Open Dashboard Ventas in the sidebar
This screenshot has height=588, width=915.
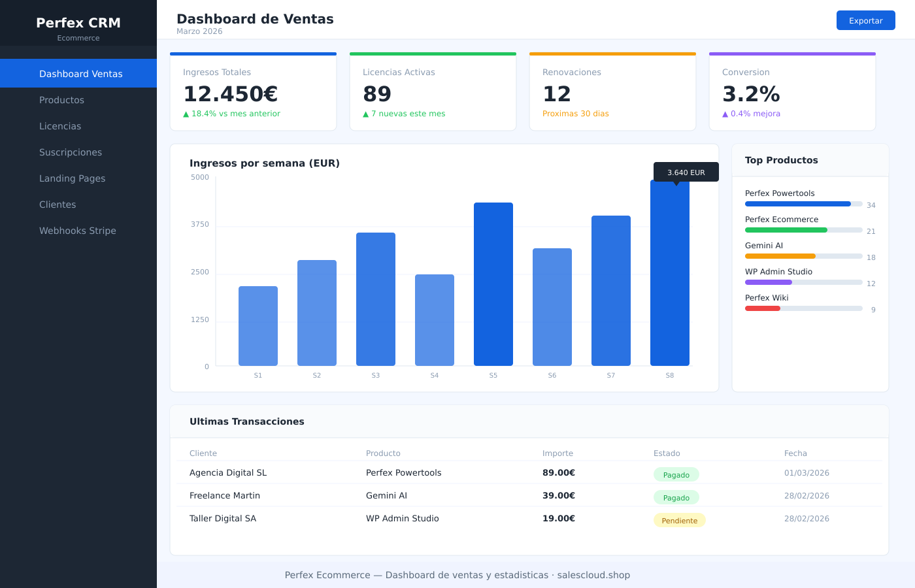point(80,74)
